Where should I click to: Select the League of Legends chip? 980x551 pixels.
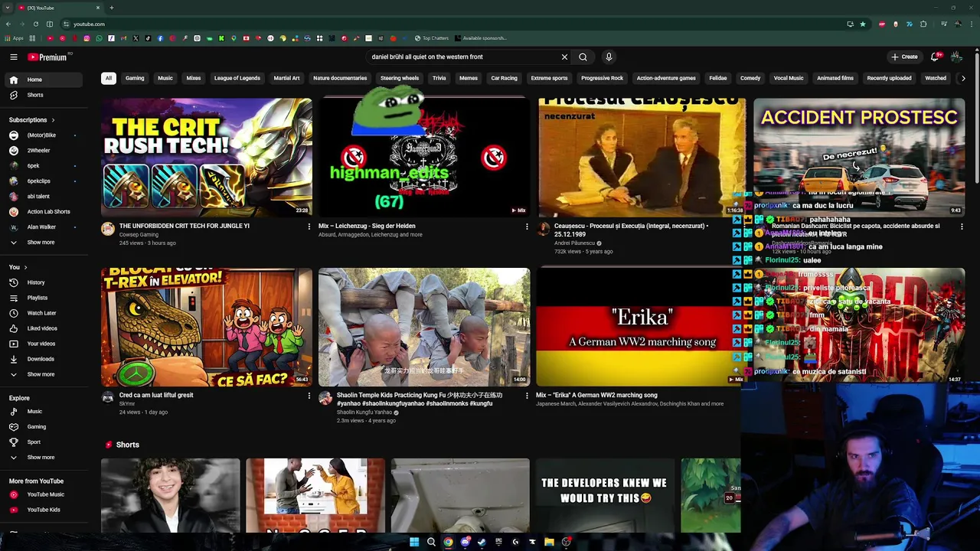pyautogui.click(x=237, y=78)
